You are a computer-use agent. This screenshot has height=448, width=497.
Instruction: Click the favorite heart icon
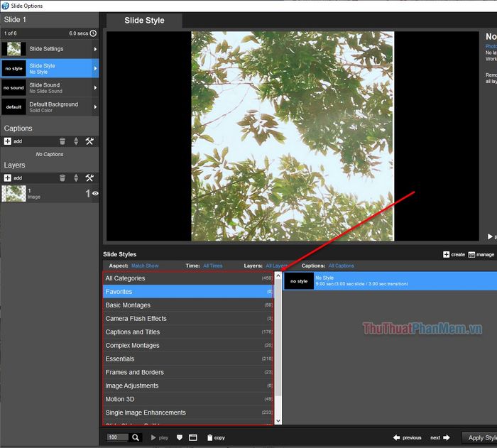click(x=180, y=438)
